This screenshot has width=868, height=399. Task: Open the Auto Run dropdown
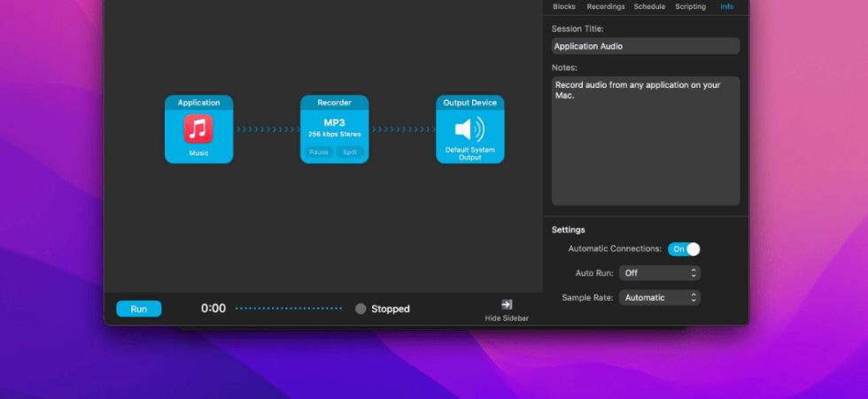point(659,273)
